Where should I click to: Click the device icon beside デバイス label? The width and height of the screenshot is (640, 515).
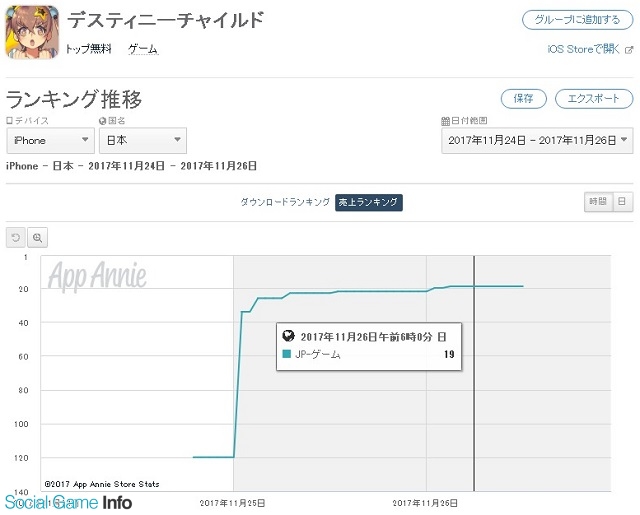[x=9, y=121]
